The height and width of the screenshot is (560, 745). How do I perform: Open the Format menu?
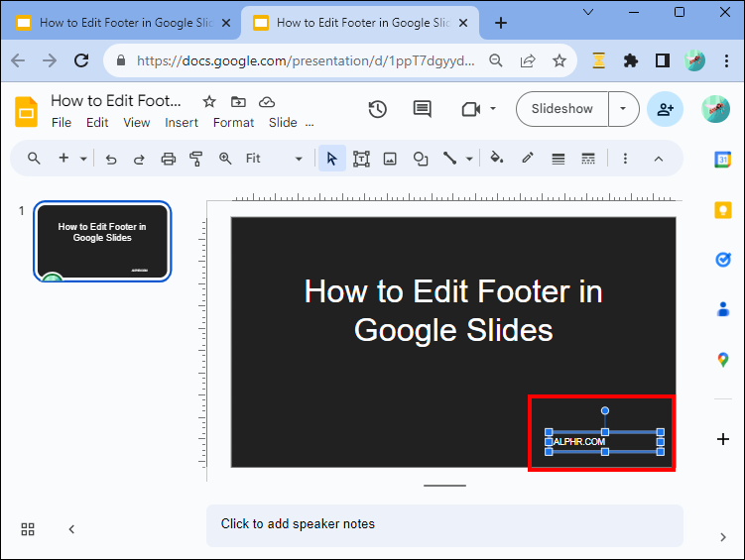point(233,123)
